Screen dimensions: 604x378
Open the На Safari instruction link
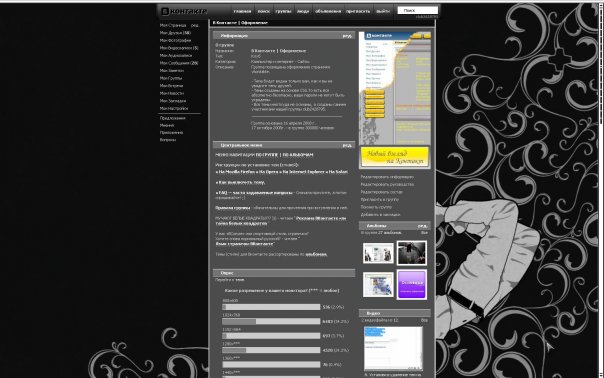339,172
